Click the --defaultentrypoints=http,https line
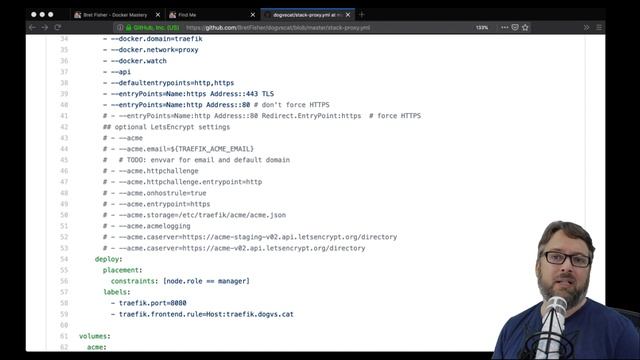Viewport: 640px width, 360px height. pos(169,83)
